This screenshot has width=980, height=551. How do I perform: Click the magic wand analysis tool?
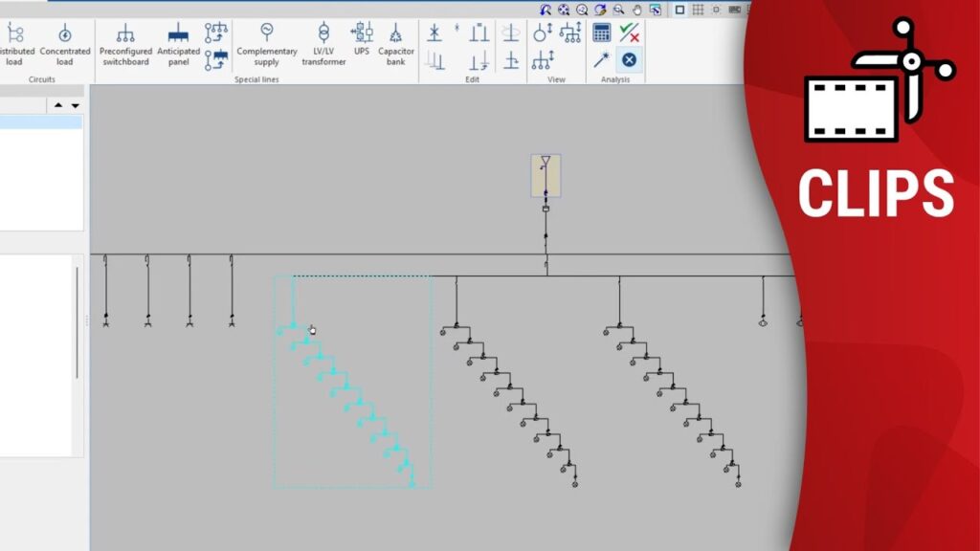tap(602, 59)
